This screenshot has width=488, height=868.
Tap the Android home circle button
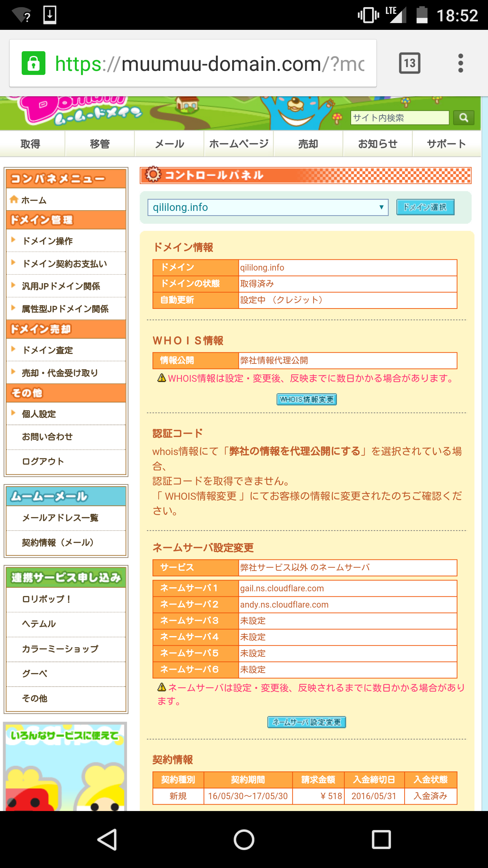(x=244, y=840)
